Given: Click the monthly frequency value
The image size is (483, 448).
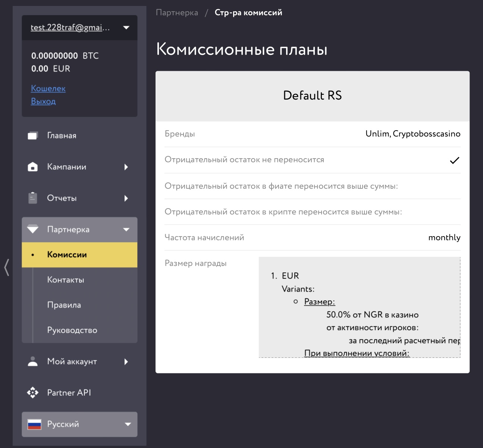Looking at the screenshot, I should coord(444,238).
